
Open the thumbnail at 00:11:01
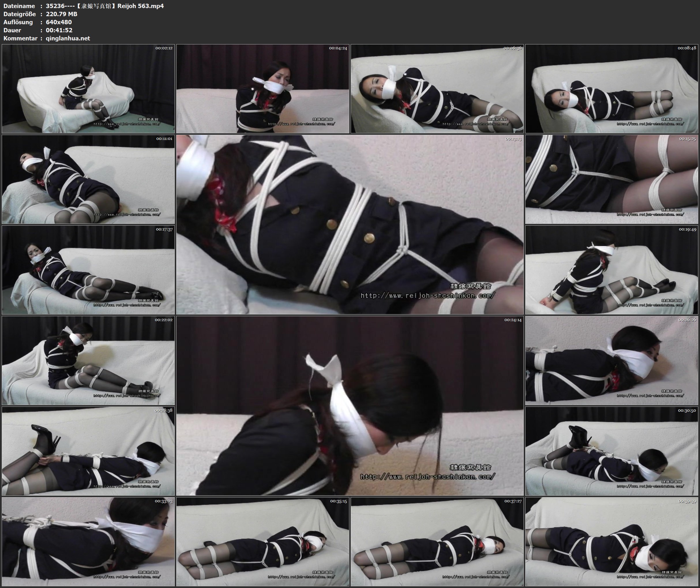click(88, 179)
